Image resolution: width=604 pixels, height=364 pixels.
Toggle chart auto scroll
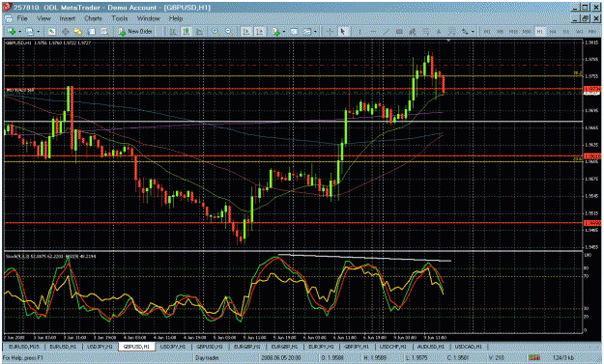pyautogui.click(x=246, y=32)
